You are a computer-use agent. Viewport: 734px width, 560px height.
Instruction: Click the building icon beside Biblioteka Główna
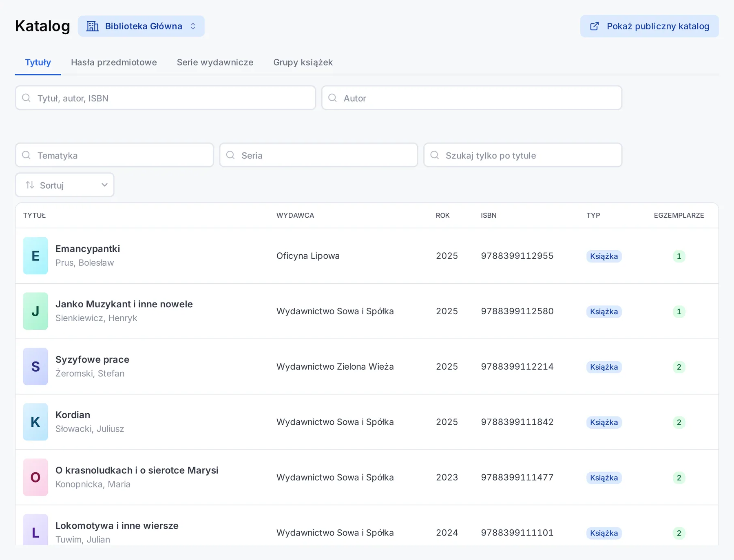point(93,26)
